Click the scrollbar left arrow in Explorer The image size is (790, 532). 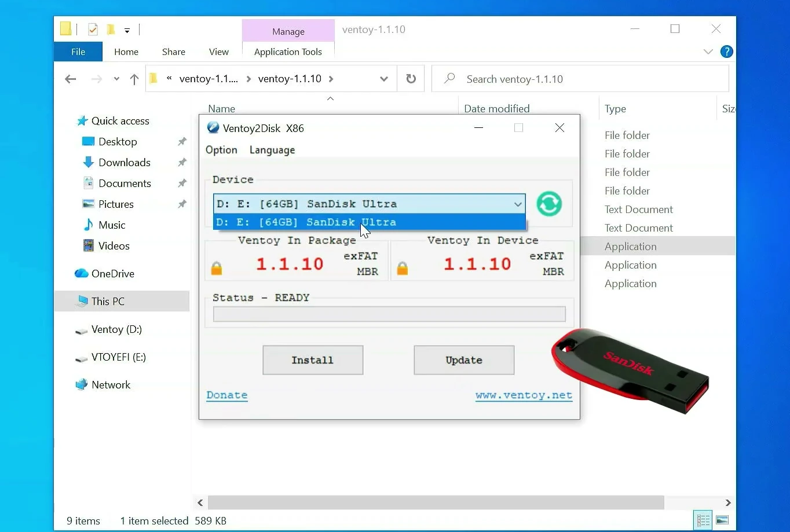(x=200, y=502)
